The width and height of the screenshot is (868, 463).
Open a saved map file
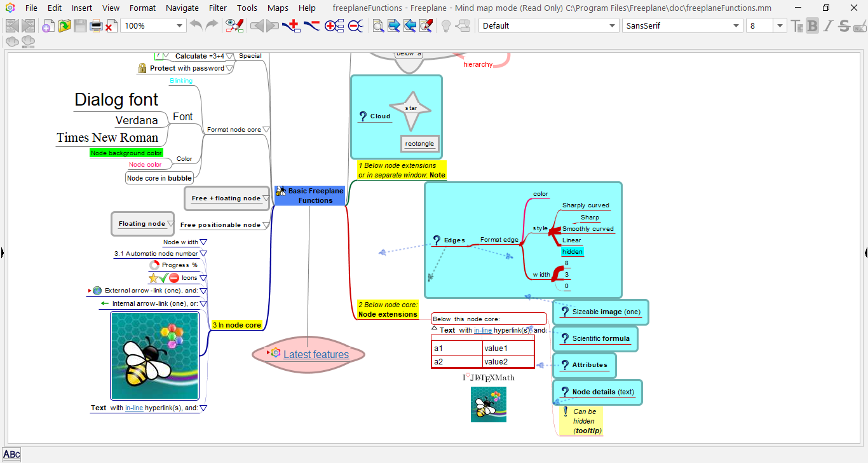pos(64,26)
